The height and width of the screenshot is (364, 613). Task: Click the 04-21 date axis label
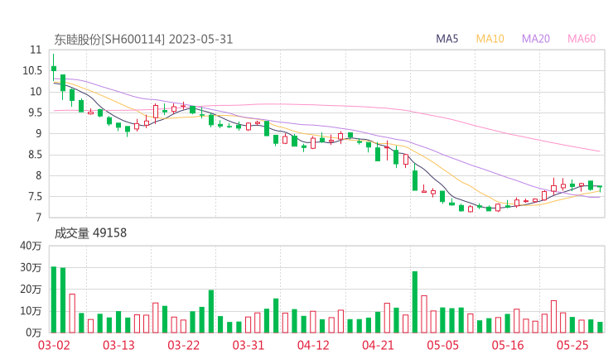coord(378,345)
